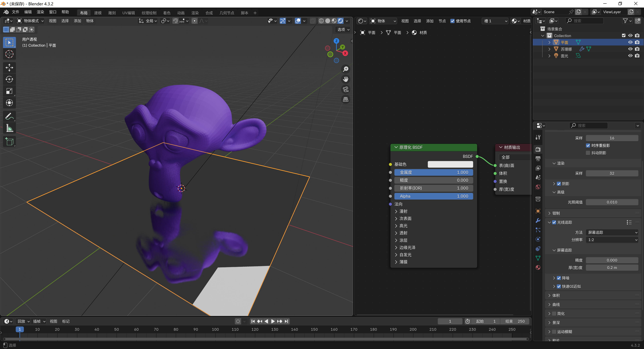The image size is (644, 349).
Task: Activate the Annotate pencil tool
Action: pyautogui.click(x=9, y=116)
